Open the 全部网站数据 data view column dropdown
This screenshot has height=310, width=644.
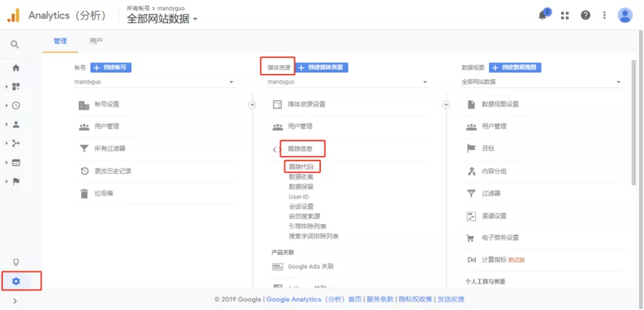point(541,82)
